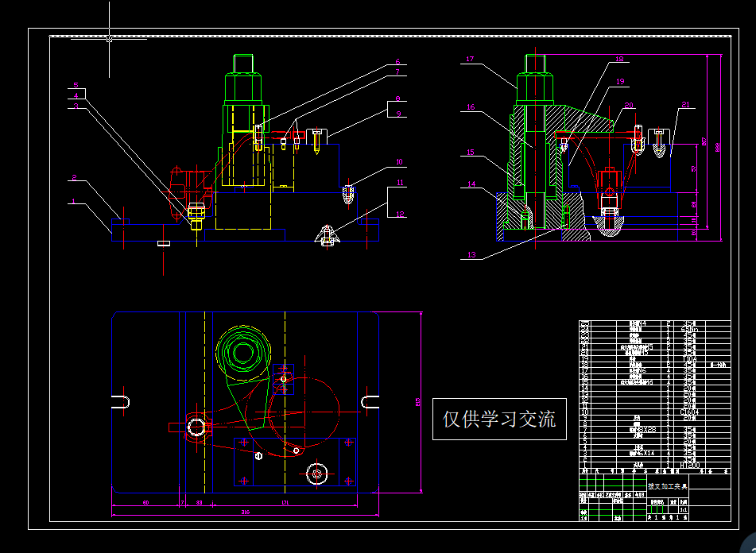Select callout number 10 leader label
The height and width of the screenshot is (553, 756).
pos(399,162)
